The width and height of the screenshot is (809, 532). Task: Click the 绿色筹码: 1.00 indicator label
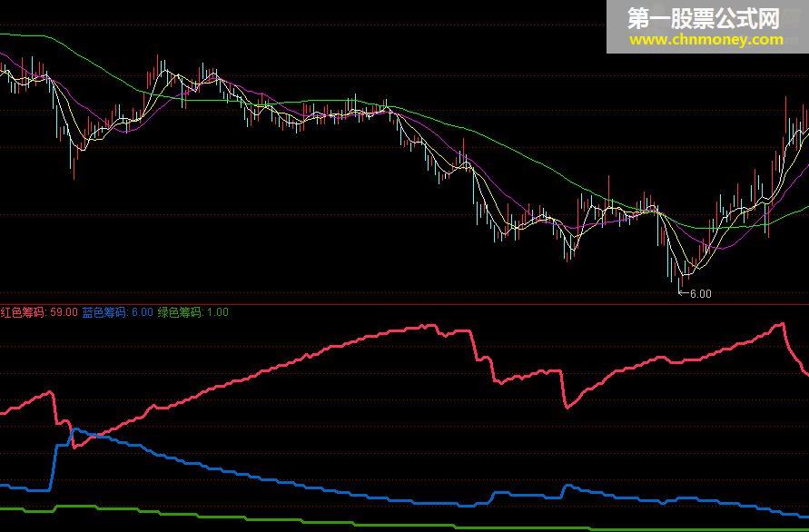[193, 312]
